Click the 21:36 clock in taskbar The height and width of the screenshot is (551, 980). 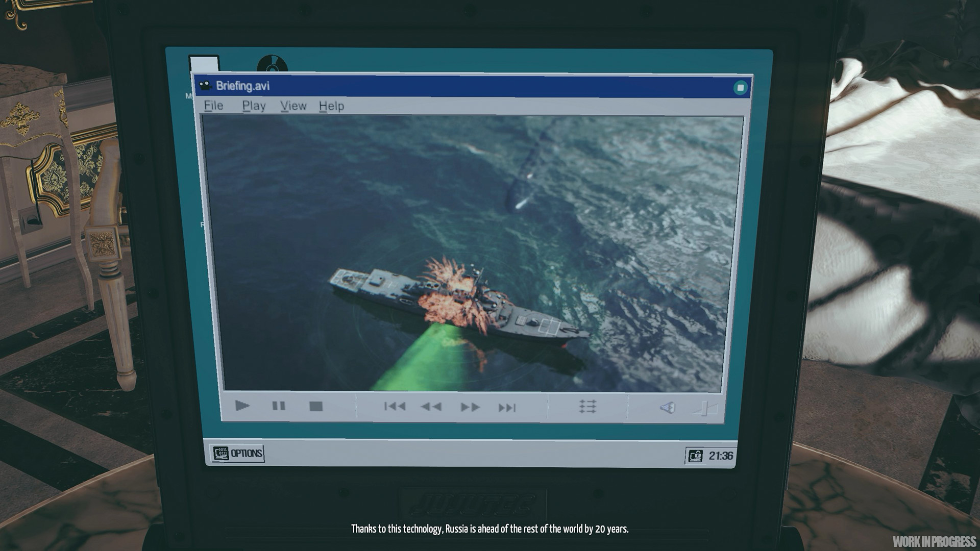720,456
